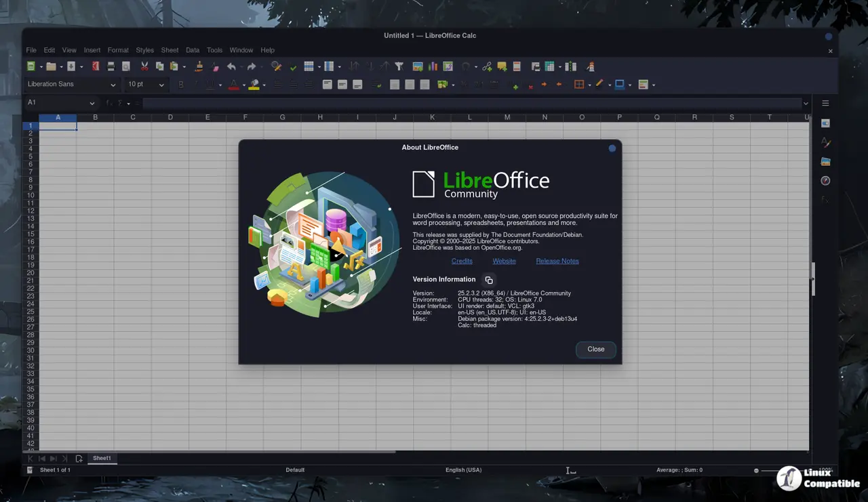Insert a chart
This screenshot has height=502, width=868.
[x=433, y=66]
